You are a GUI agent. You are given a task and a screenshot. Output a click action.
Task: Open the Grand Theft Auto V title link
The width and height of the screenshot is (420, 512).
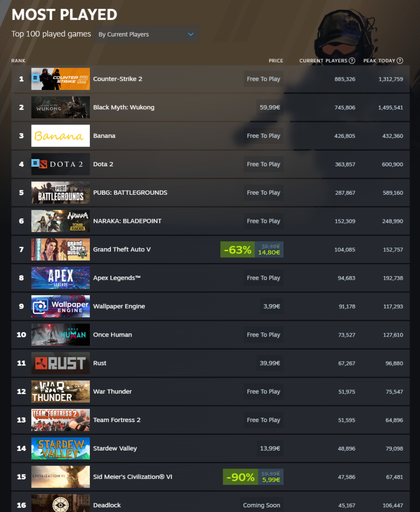[122, 249]
